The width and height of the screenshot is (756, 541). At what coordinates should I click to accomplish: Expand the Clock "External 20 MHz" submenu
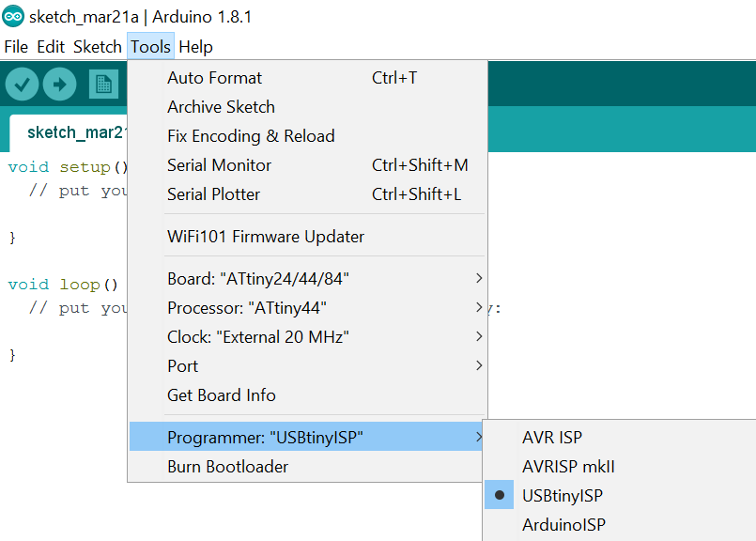(x=307, y=336)
